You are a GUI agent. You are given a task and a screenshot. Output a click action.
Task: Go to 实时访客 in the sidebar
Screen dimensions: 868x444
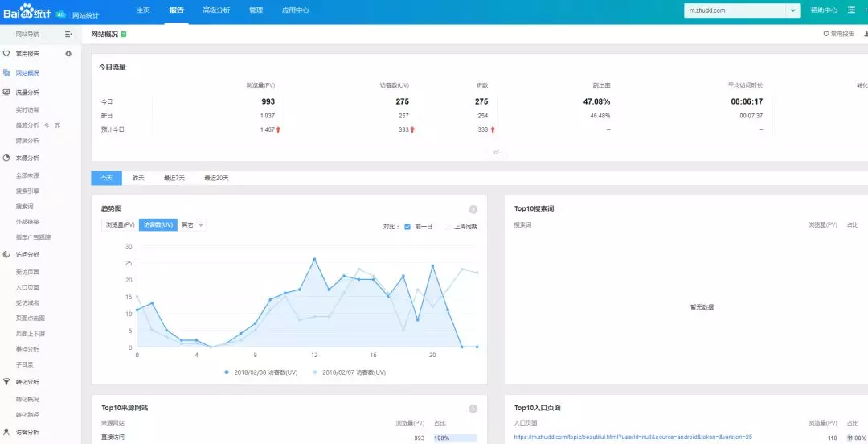[27, 109]
